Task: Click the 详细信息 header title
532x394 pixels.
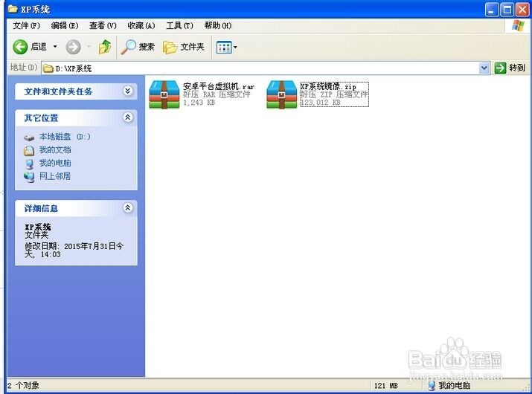Action: pos(41,208)
